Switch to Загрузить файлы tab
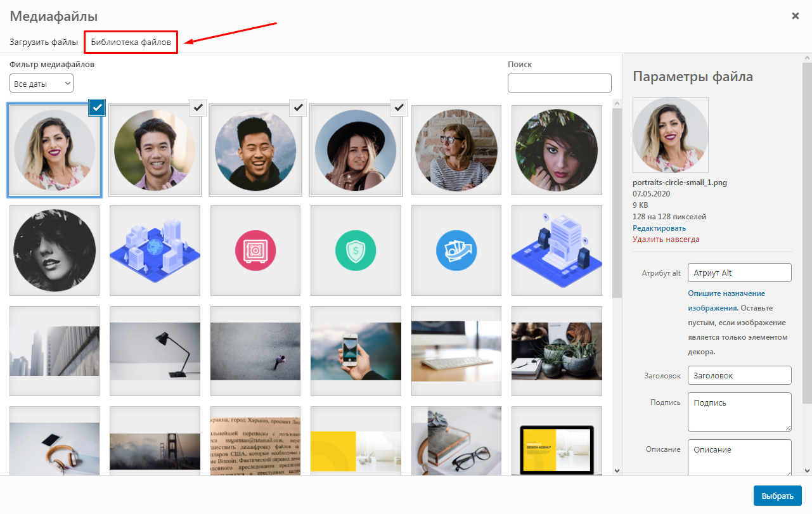 (44, 42)
